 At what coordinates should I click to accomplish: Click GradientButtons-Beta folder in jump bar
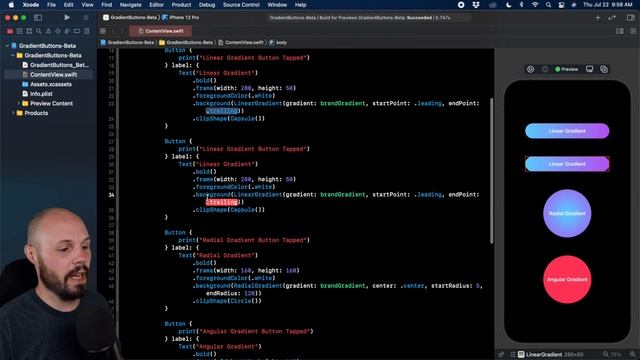[x=186, y=42]
